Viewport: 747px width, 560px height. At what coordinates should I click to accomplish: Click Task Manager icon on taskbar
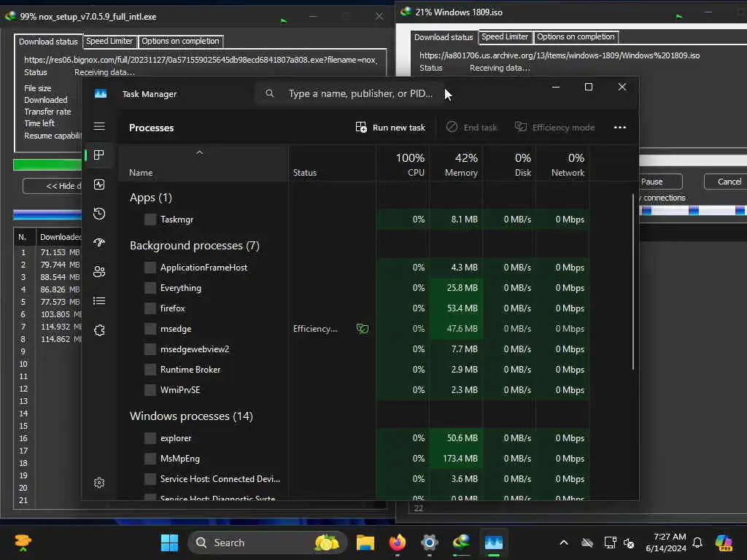click(x=494, y=542)
